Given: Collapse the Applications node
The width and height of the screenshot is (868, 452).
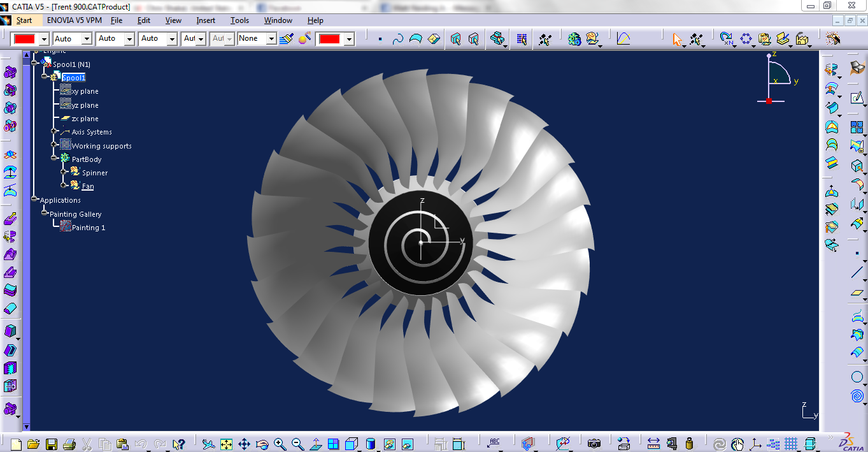Looking at the screenshot, I should pyautogui.click(x=34, y=200).
